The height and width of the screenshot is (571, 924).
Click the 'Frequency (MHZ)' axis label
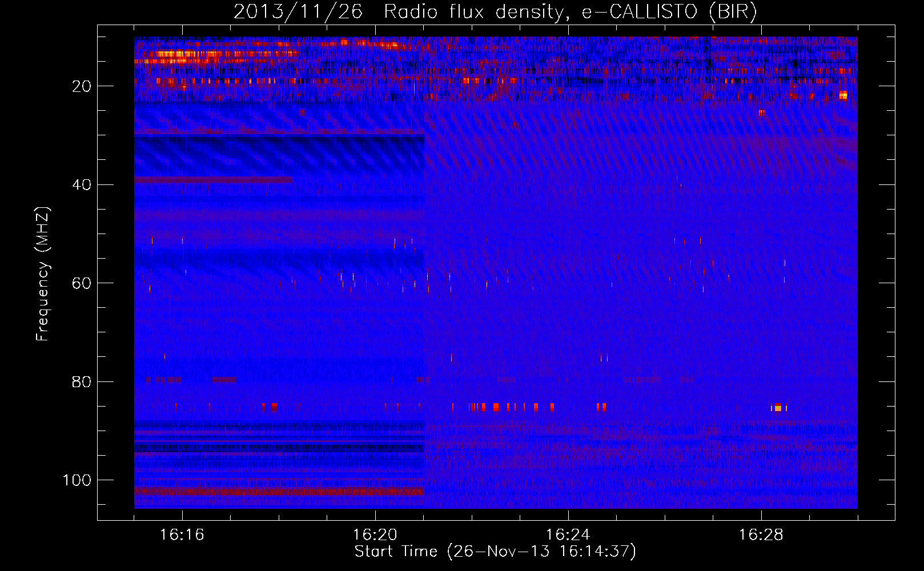(43, 274)
